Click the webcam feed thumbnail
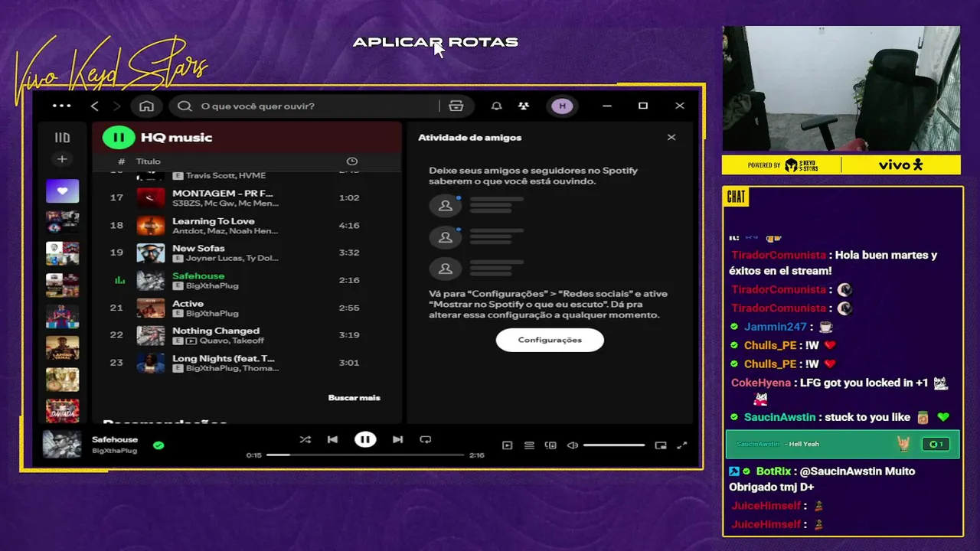This screenshot has height=551, width=980. click(841, 89)
